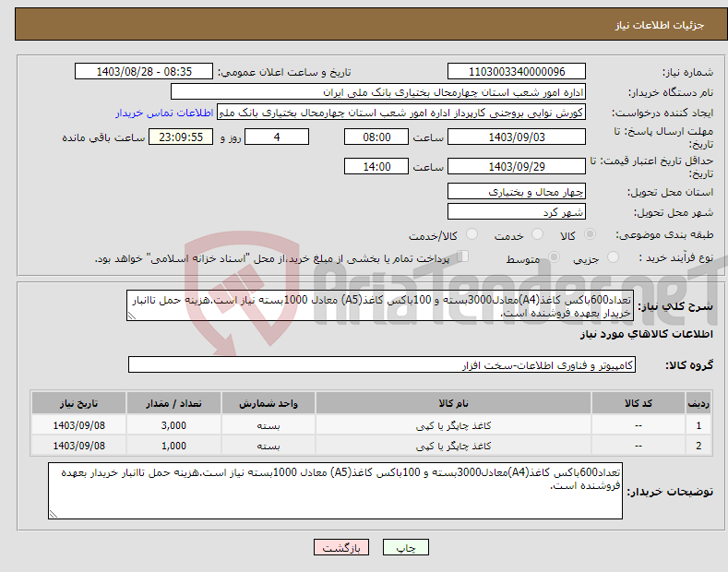Click the شماره نیاز field 1103003340000096
728x572 pixels.
(517, 72)
